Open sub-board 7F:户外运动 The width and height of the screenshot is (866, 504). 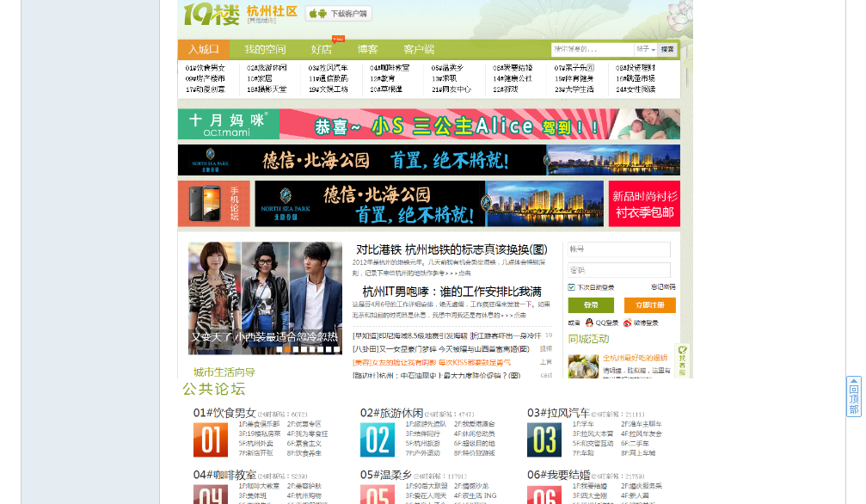coord(422,453)
